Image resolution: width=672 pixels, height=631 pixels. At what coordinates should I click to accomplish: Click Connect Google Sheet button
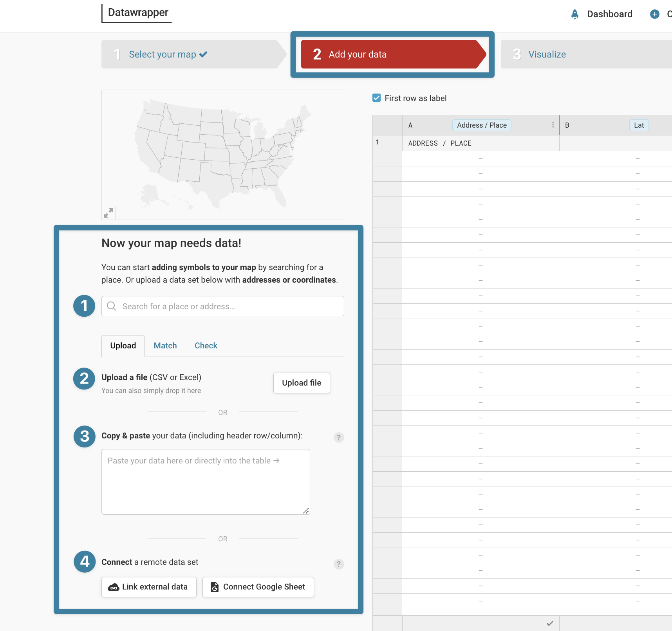(258, 587)
